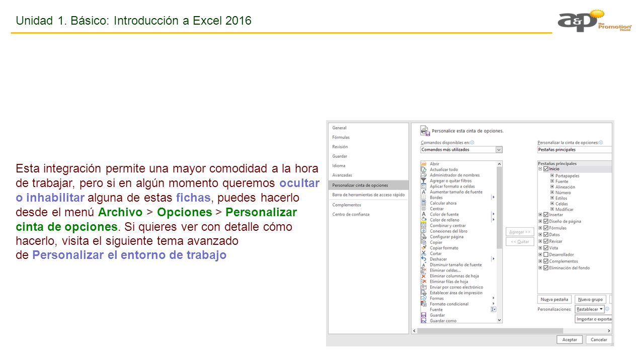Open the Restablecer dropdown button
Screen dimensions: 644x362
tap(590, 309)
